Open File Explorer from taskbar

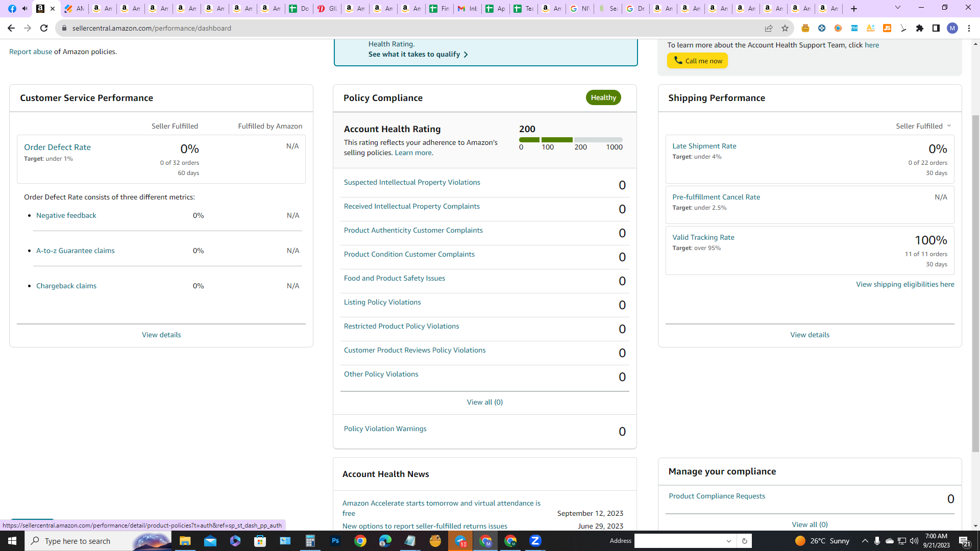point(185,541)
